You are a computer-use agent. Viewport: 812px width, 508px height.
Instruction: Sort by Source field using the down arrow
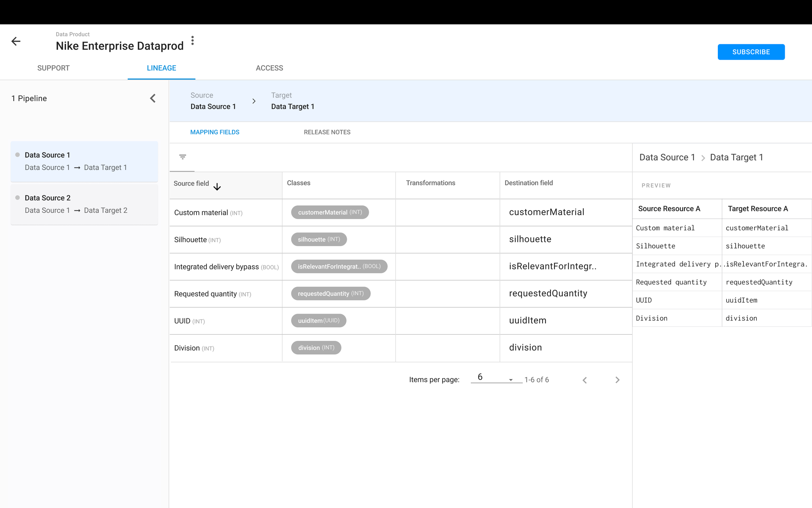coord(217,187)
